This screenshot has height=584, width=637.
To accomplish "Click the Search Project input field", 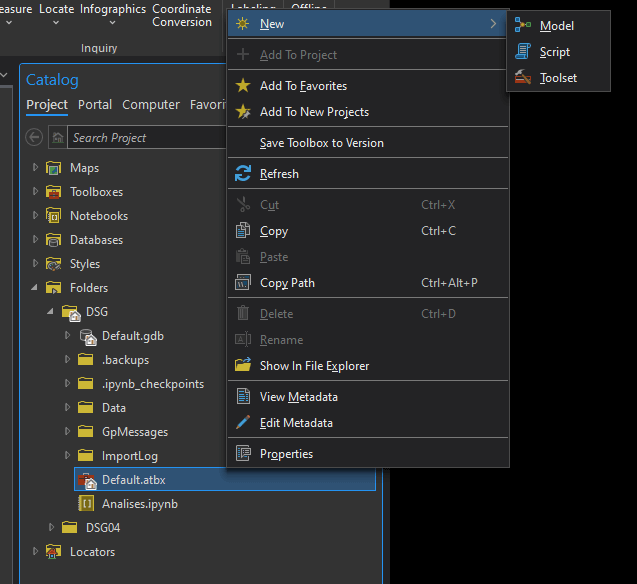I will (x=140, y=138).
